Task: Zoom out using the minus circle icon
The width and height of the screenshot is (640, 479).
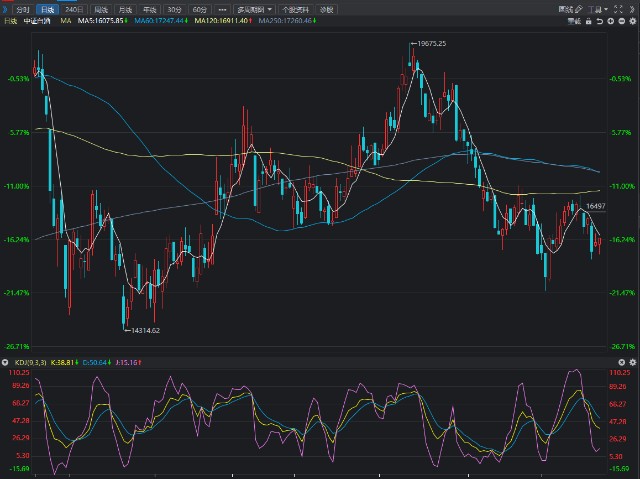Action: [x=622, y=21]
